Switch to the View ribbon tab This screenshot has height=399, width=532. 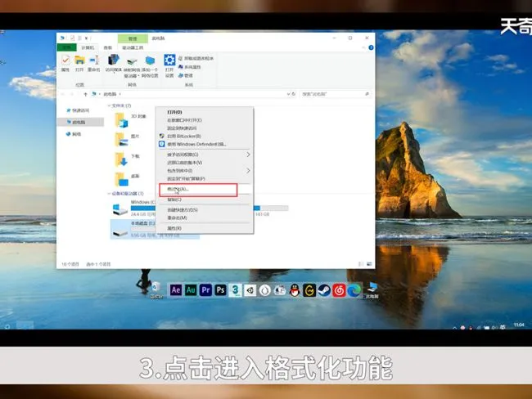107,47
